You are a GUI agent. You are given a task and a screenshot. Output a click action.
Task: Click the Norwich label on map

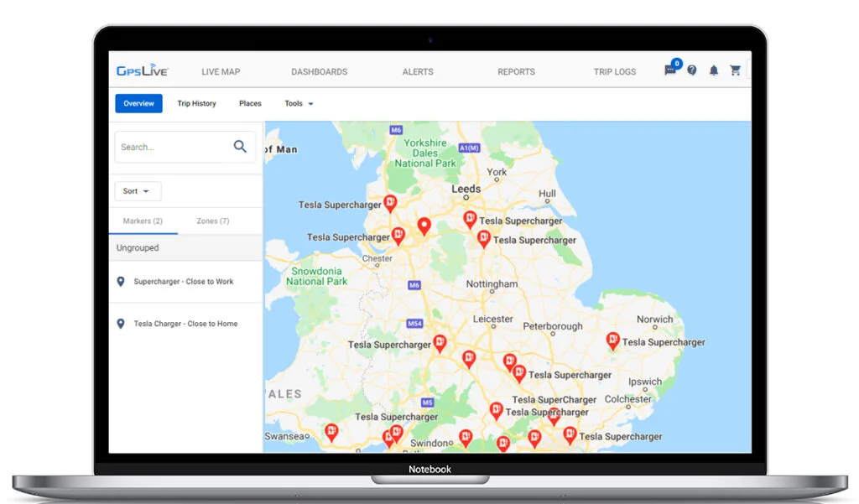654,319
